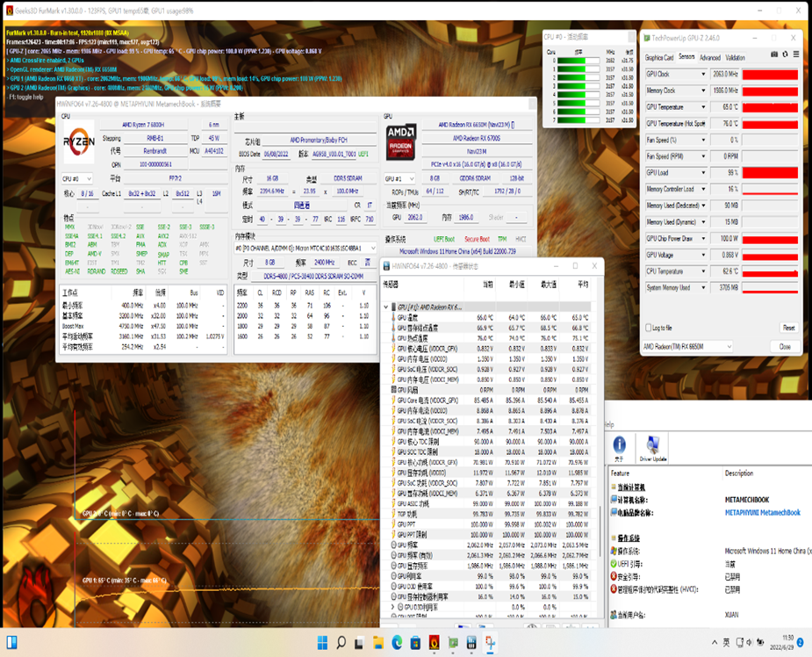Viewport: 812px width, 657px height.
Task: Switch to the Graphics Card tab in GPU-Z
Action: click(x=659, y=57)
